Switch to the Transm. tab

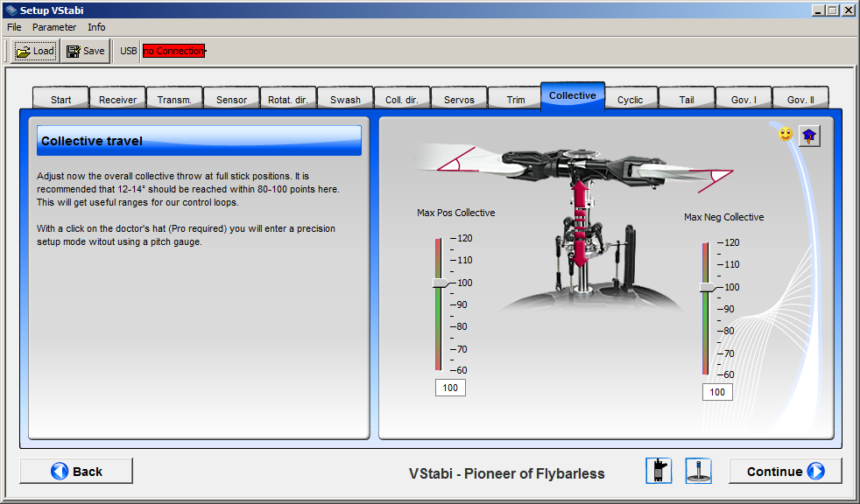click(174, 99)
